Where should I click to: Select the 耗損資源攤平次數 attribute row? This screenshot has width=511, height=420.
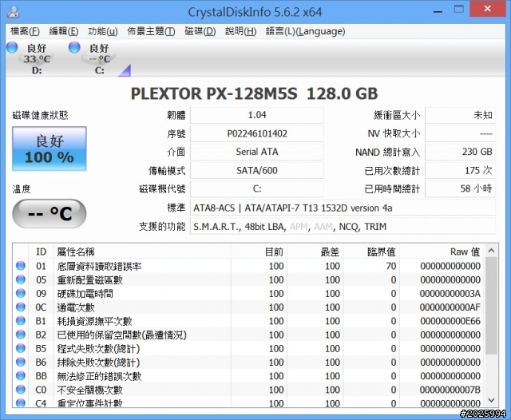tap(249, 321)
